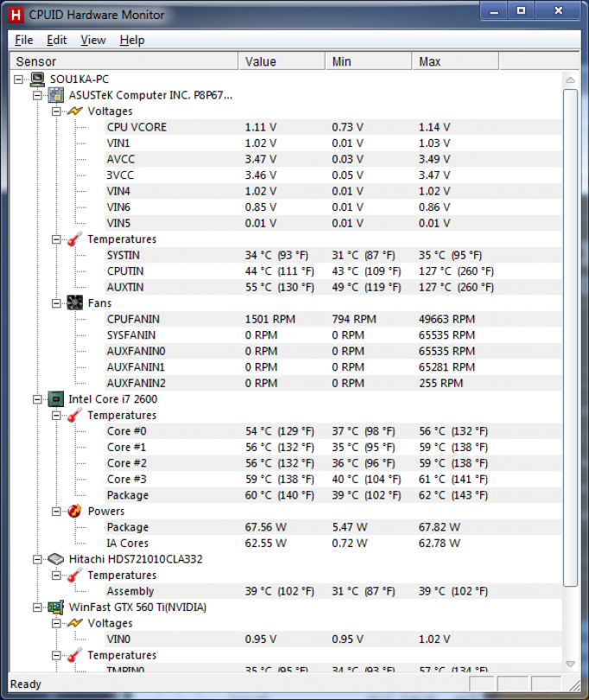Click the ASUSTeK motherboard icon
The height and width of the screenshot is (700, 589).
pos(57,95)
